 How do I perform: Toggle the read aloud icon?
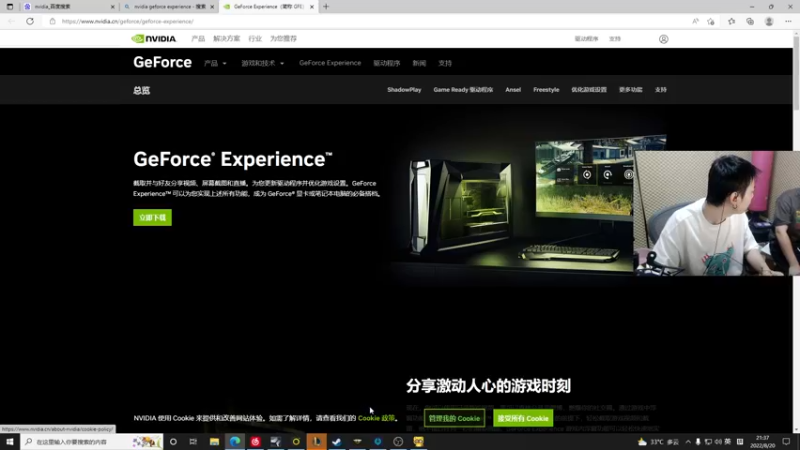(x=695, y=21)
